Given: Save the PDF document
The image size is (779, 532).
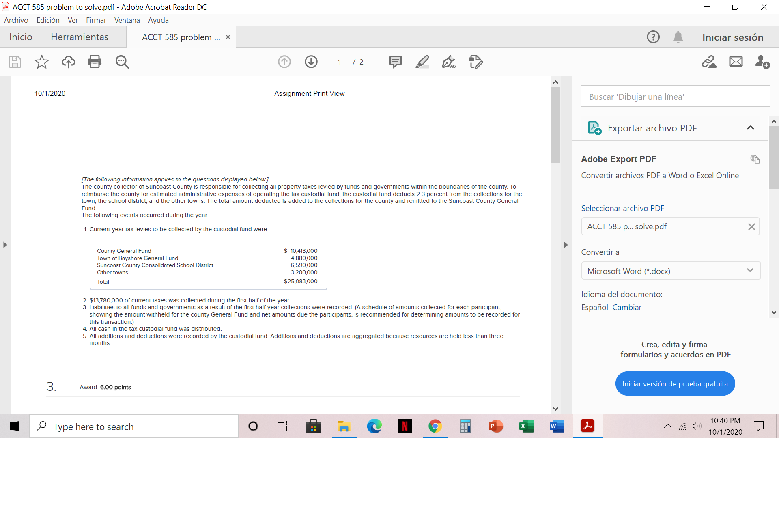Looking at the screenshot, I should tap(15, 62).
